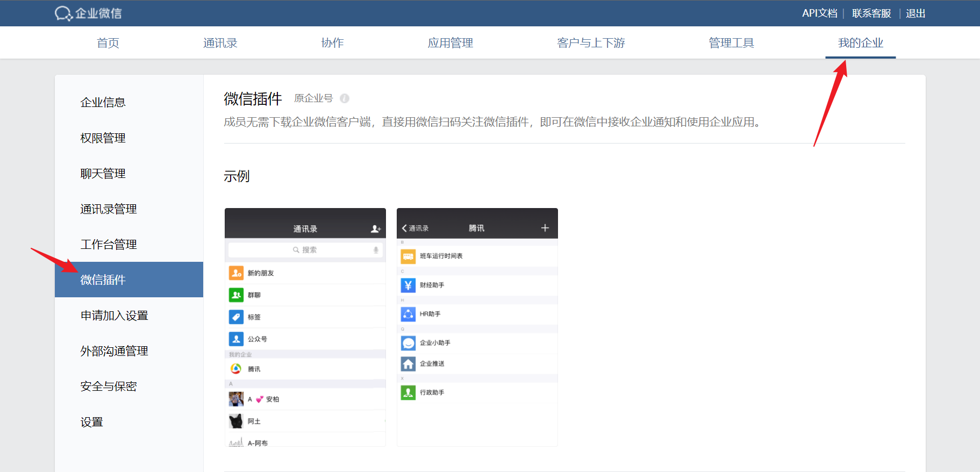The image size is (980, 472).
Task: Open 工作台管理 in sidebar
Action: tap(129, 245)
